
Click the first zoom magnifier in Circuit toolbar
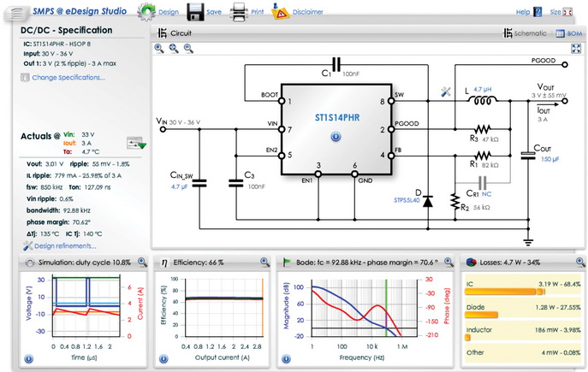(x=159, y=49)
